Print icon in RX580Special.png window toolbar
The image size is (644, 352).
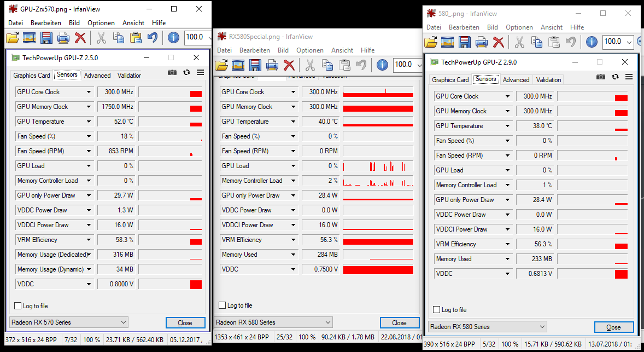[272, 65]
